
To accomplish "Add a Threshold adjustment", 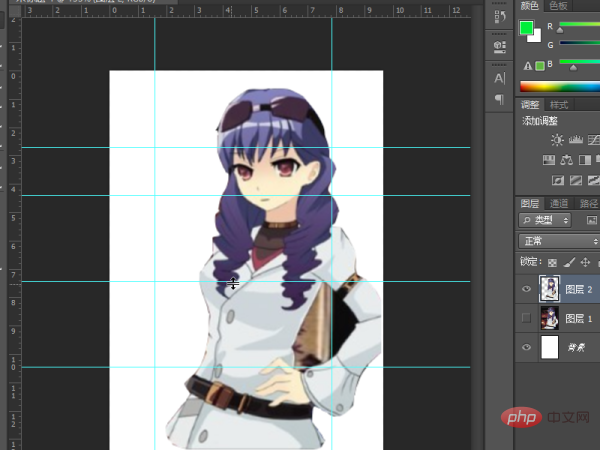I will pos(593,180).
